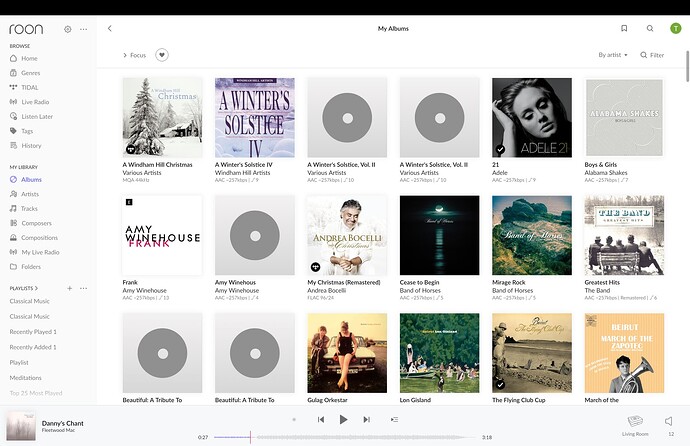690x446 pixels.
Task: Expand the Playlists section header
Action: click(x=24, y=288)
